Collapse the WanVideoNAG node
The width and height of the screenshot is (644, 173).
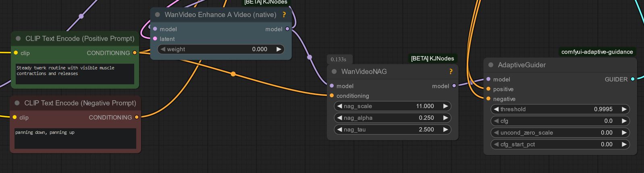(334, 72)
